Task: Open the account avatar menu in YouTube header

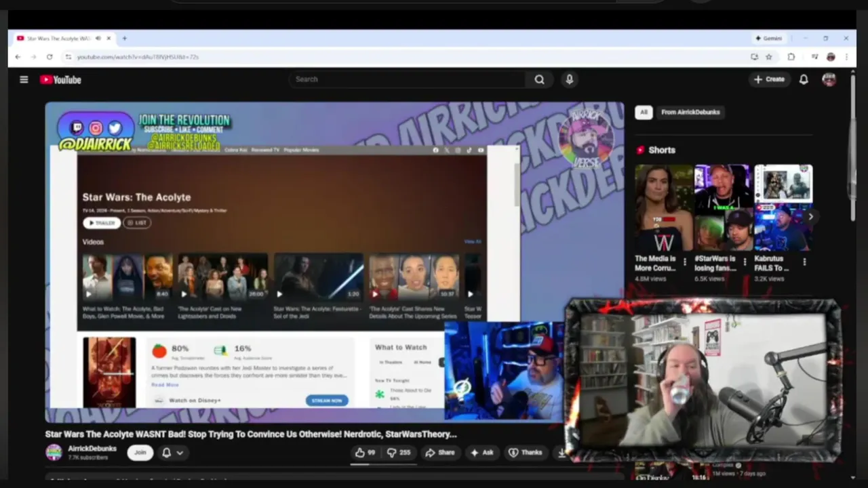Action: (829, 79)
